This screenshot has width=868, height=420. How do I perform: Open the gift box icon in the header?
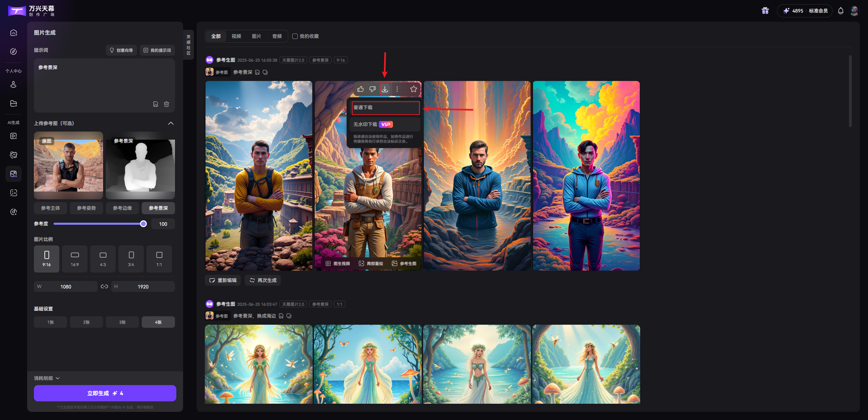pos(765,11)
